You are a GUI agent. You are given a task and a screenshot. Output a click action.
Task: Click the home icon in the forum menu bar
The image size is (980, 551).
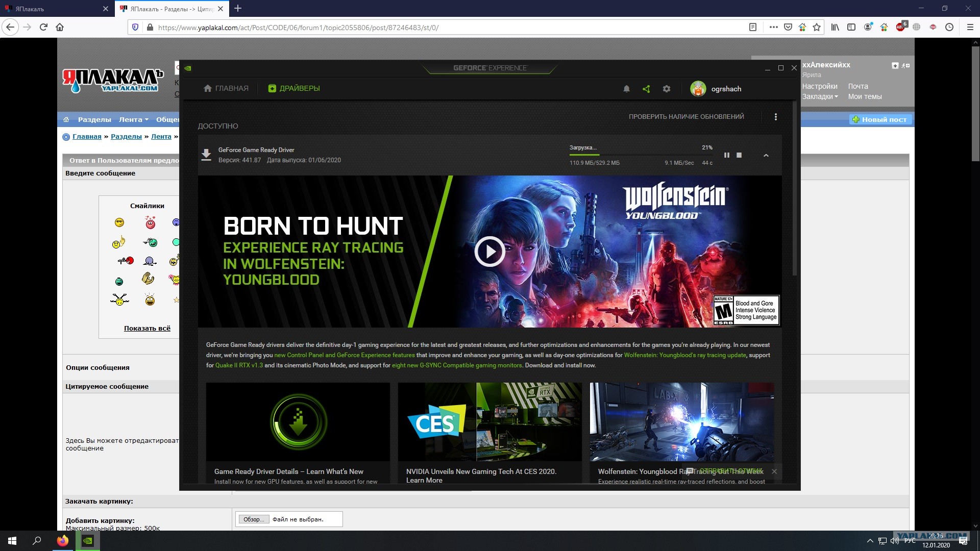[66, 119]
